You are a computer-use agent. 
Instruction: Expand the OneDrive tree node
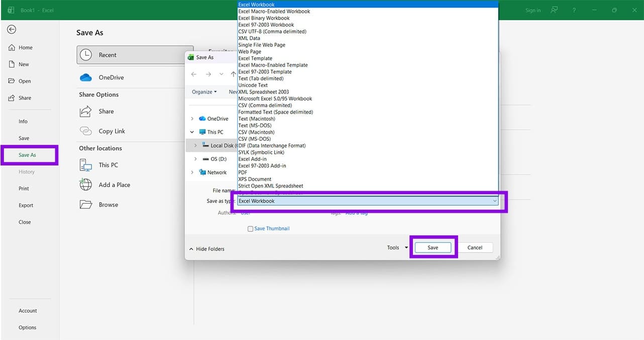(192, 119)
